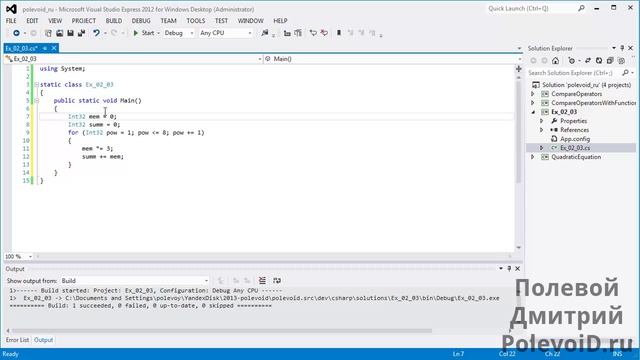Open the Show output from Build dropdown
Image resolution: width=640 pixels, height=360 pixels.
pos(135,281)
